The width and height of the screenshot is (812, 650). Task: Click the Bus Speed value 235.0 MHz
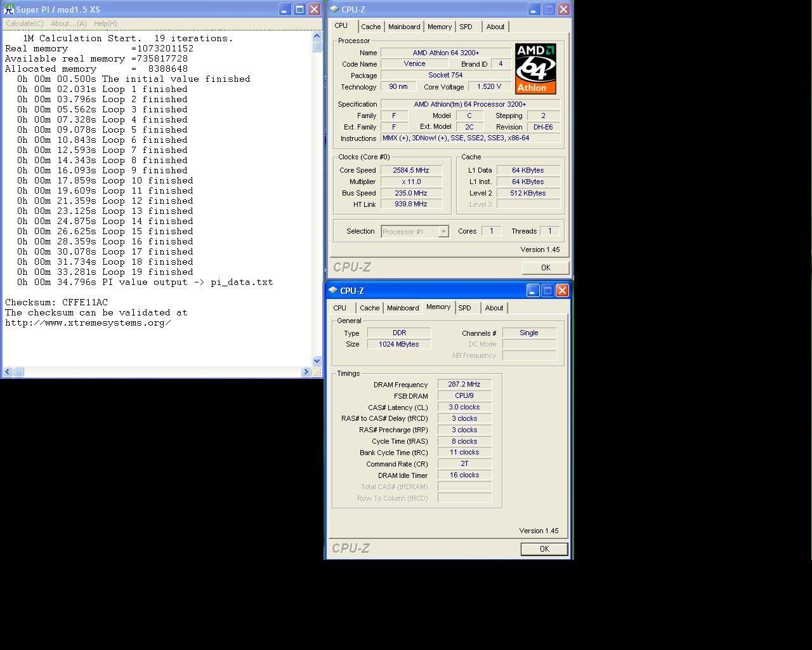coord(411,193)
